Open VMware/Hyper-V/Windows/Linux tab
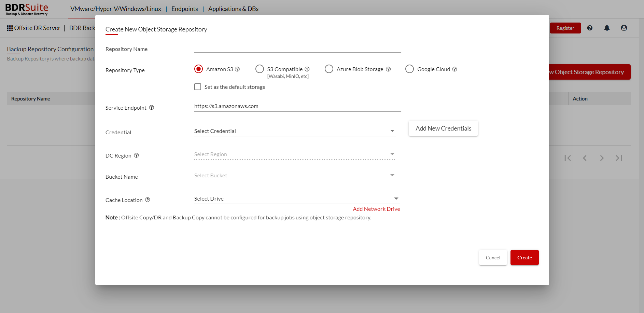Image resolution: width=644 pixels, height=313 pixels. (116, 9)
